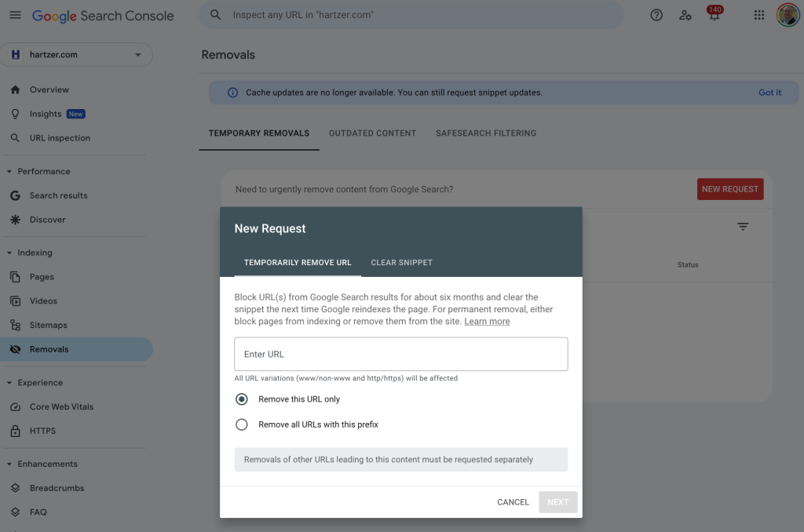Go to Overview in sidebar
This screenshot has width=804, height=532.
(49, 89)
